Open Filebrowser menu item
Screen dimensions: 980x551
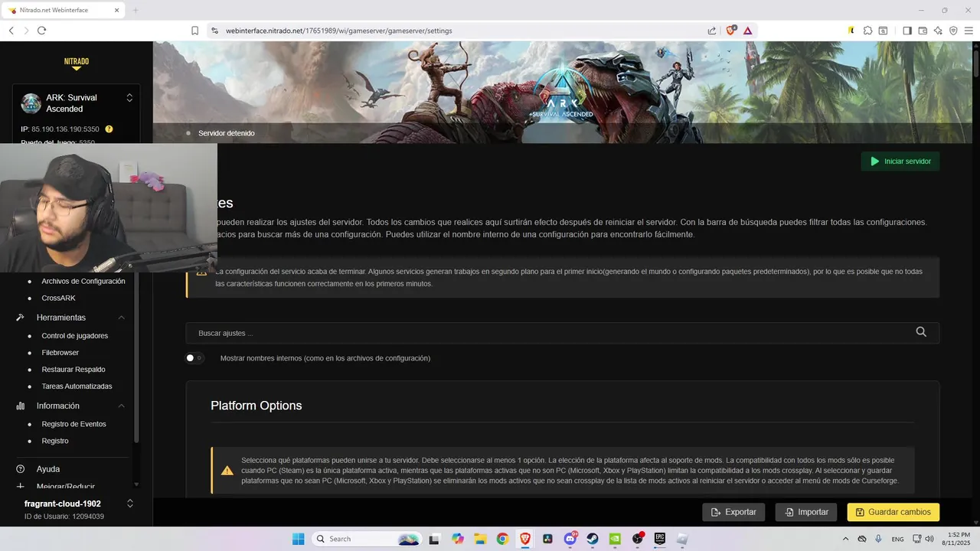click(x=60, y=353)
